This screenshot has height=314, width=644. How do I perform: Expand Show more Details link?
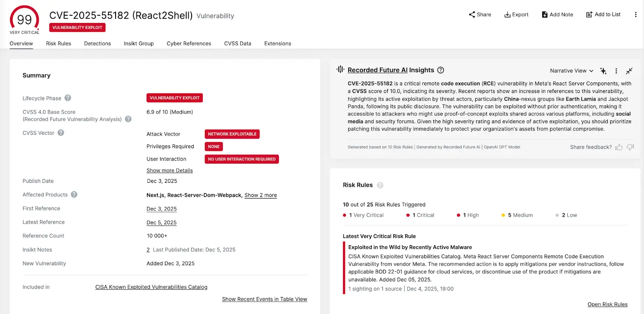169,171
